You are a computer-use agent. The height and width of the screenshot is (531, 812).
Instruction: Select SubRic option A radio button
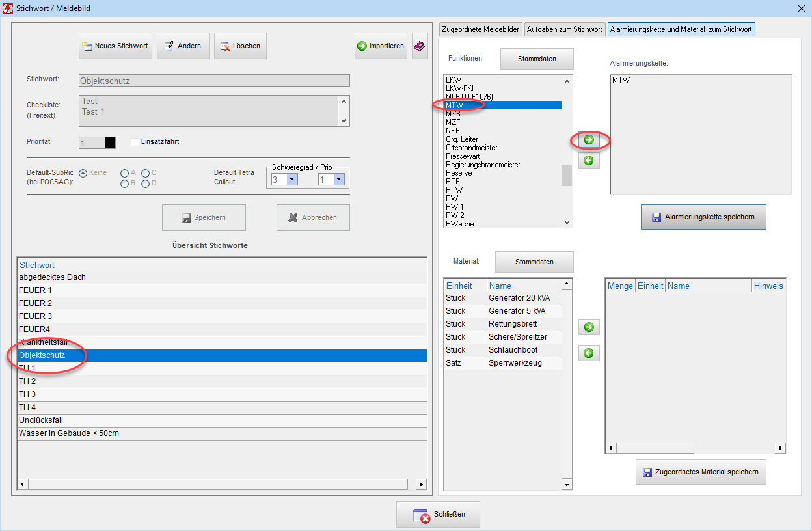tap(124, 173)
